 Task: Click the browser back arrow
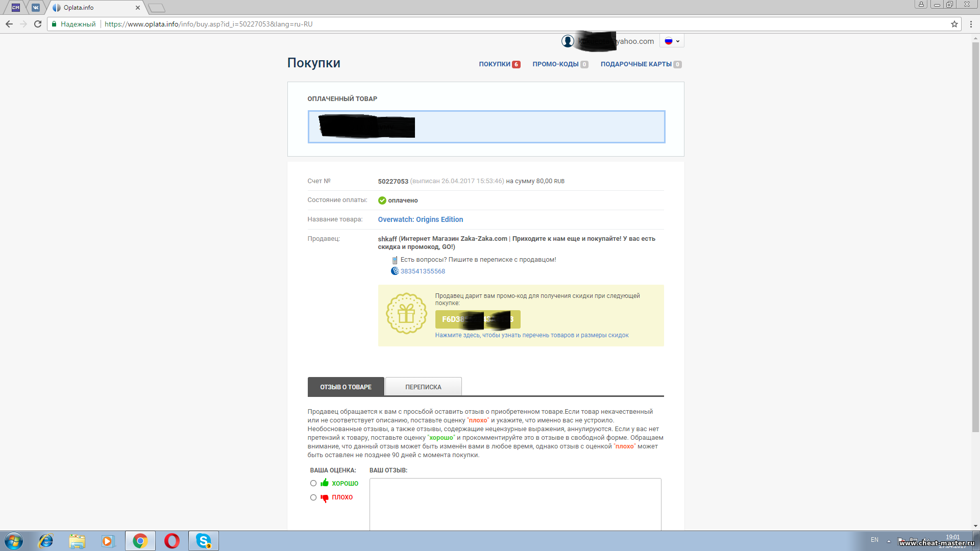(x=9, y=24)
